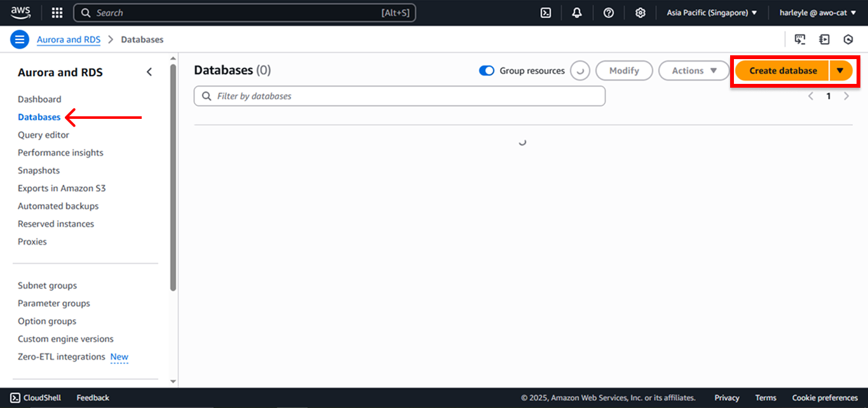The width and height of the screenshot is (868, 408).
Task: Expand the Actions dropdown
Action: pos(694,71)
